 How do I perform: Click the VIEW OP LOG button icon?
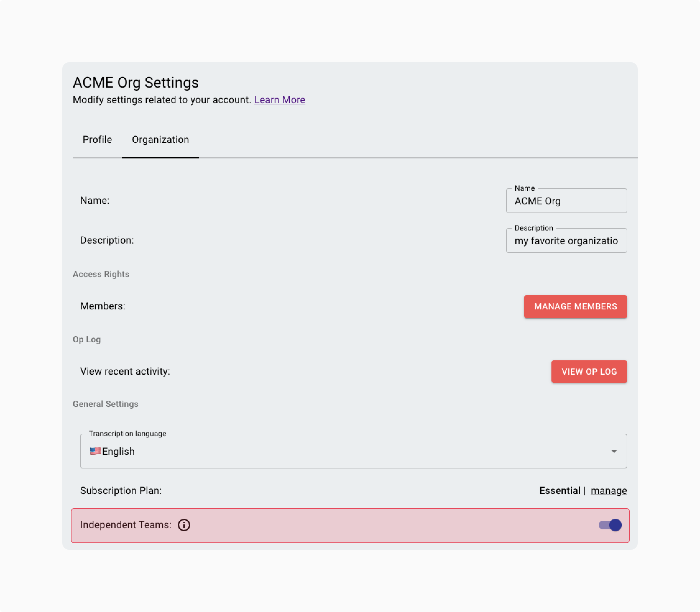(x=589, y=372)
